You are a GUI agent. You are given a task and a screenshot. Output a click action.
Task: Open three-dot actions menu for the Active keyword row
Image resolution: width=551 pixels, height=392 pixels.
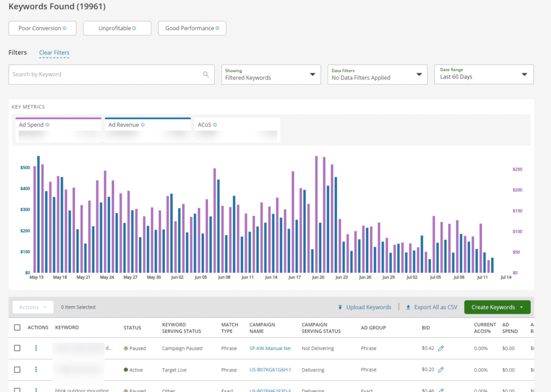(x=36, y=370)
